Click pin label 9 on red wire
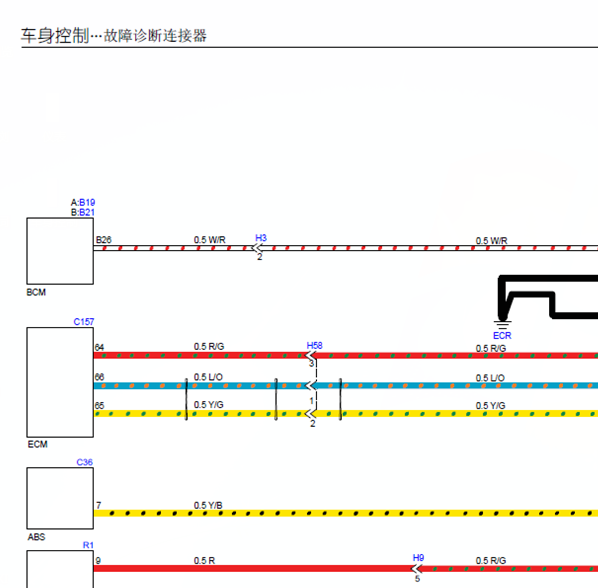 (98, 561)
